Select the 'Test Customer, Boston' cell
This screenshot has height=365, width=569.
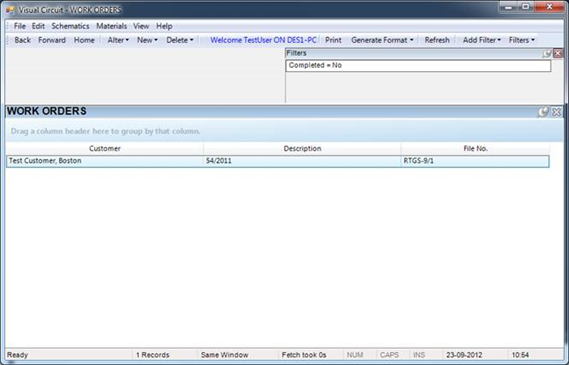click(105, 161)
